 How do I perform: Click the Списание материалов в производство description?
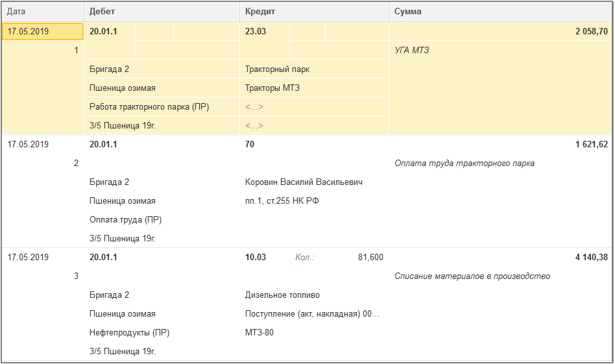click(x=472, y=276)
